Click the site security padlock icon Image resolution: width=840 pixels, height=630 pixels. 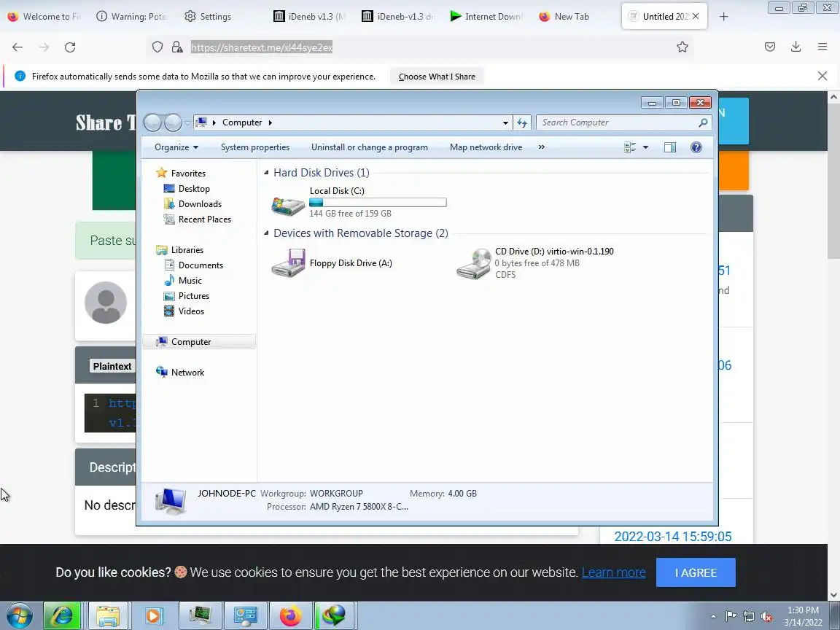tap(176, 47)
